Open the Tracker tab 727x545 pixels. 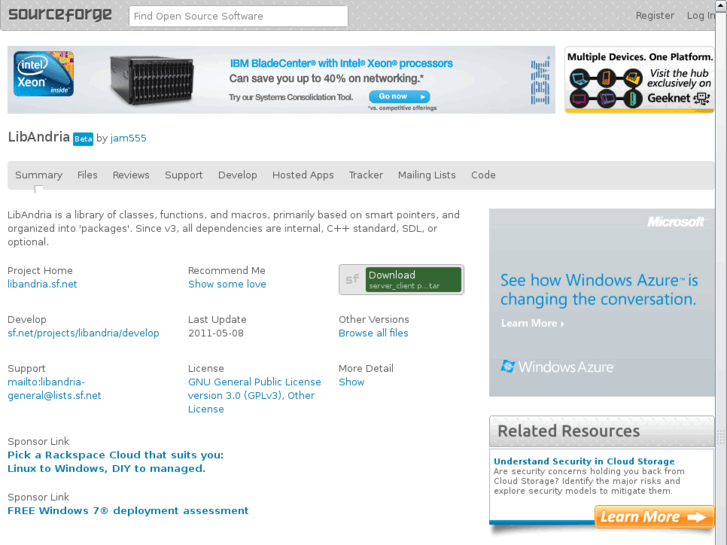click(366, 175)
